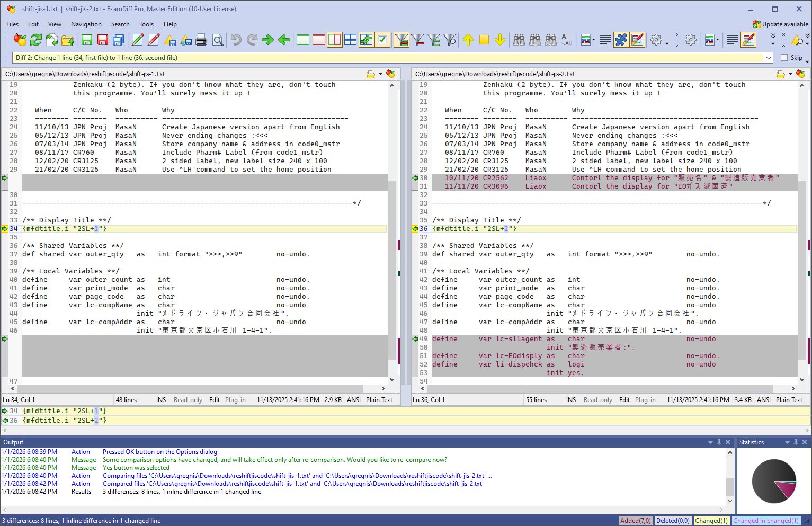Open the Output panel options dropdown arrow

pyautogui.click(x=710, y=442)
